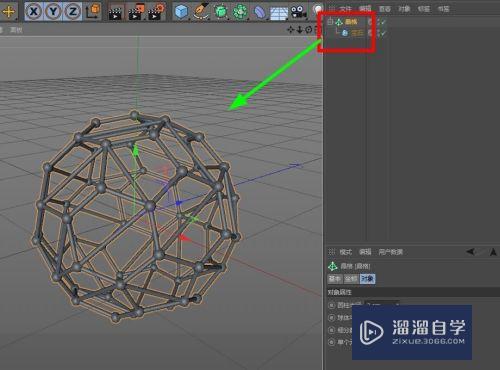The width and height of the screenshot is (500, 370).
Task: Click the red X axis arrow handle
Action: tap(184, 238)
